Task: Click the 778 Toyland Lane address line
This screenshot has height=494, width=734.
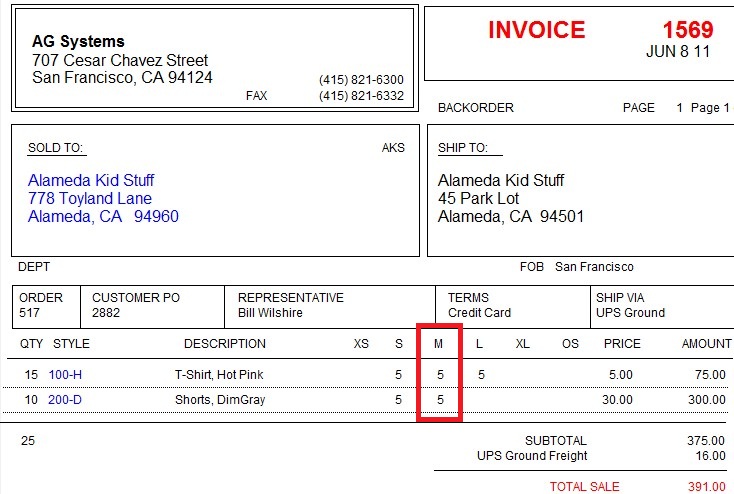Action: (x=90, y=199)
